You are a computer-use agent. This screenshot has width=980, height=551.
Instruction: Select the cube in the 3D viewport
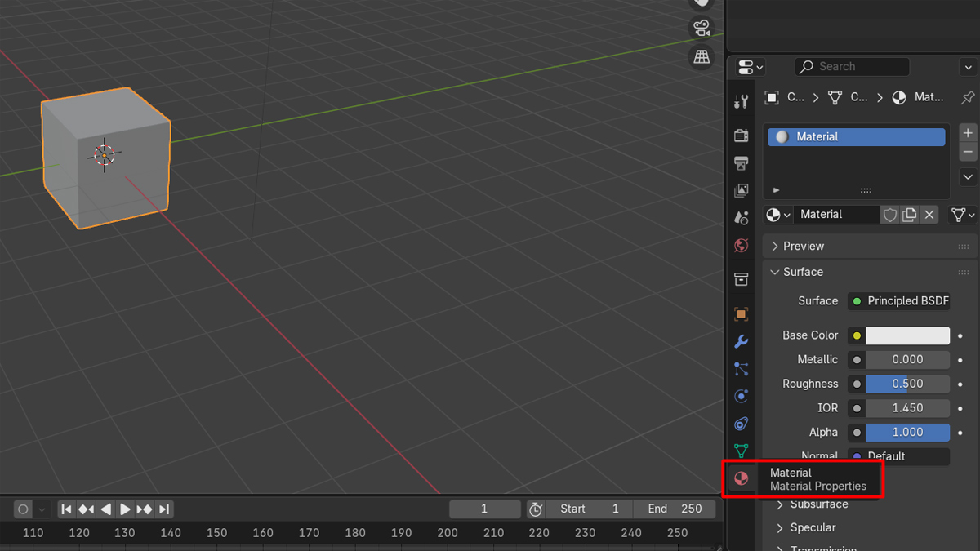click(106, 157)
